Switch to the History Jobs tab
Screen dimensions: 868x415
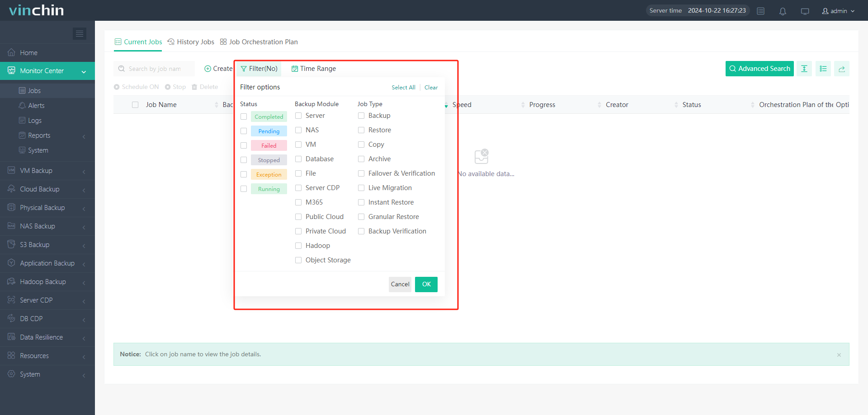(x=191, y=42)
